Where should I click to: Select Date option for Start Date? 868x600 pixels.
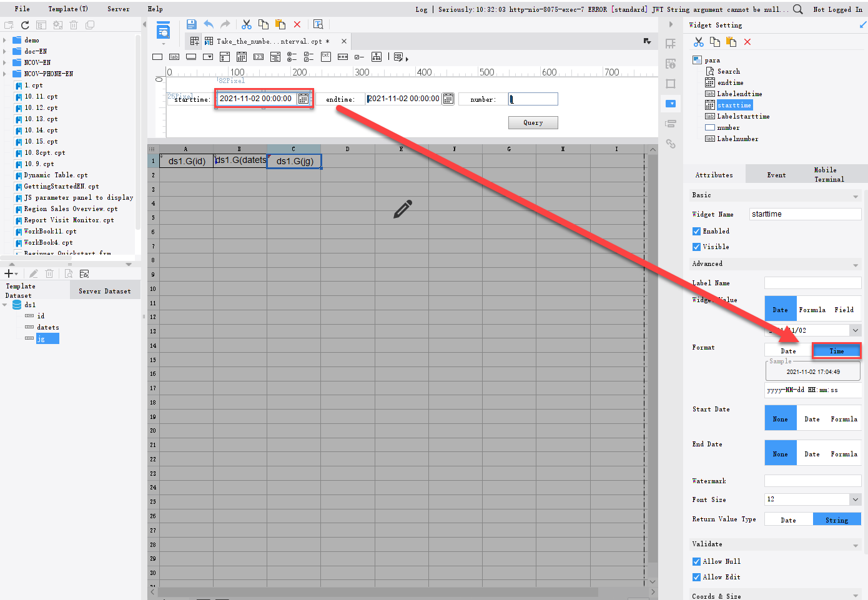812,419
